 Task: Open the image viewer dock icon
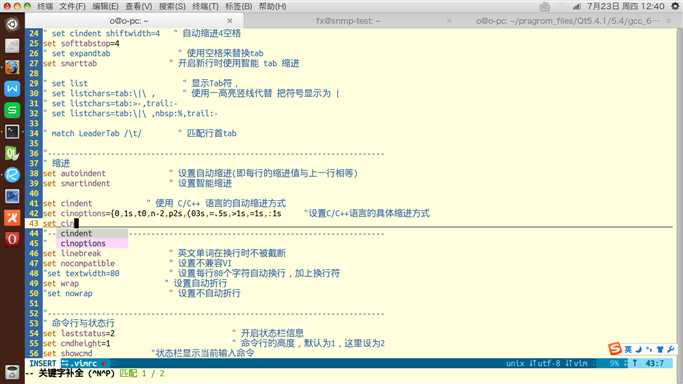click(12, 196)
